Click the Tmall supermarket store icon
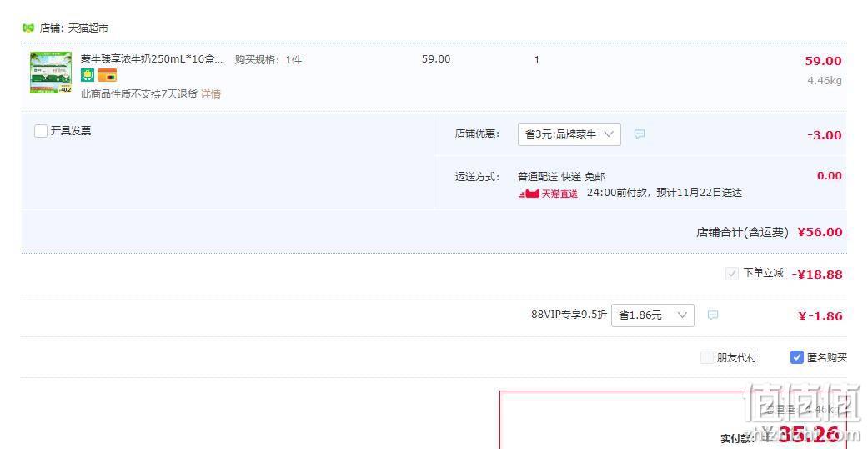 click(28, 28)
